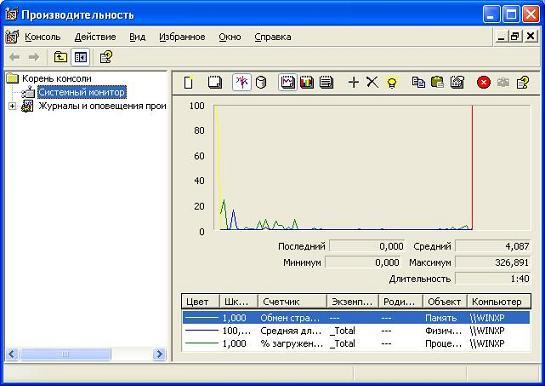Click the Максимум value field

pos(493,262)
